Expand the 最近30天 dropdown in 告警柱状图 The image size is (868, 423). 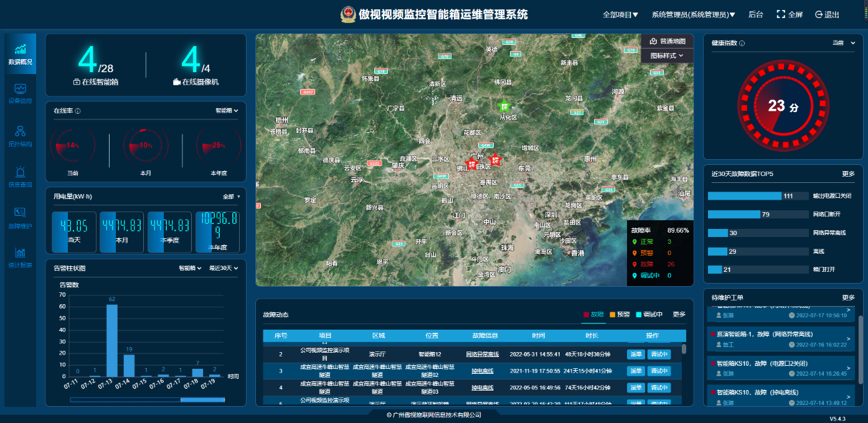(x=223, y=269)
